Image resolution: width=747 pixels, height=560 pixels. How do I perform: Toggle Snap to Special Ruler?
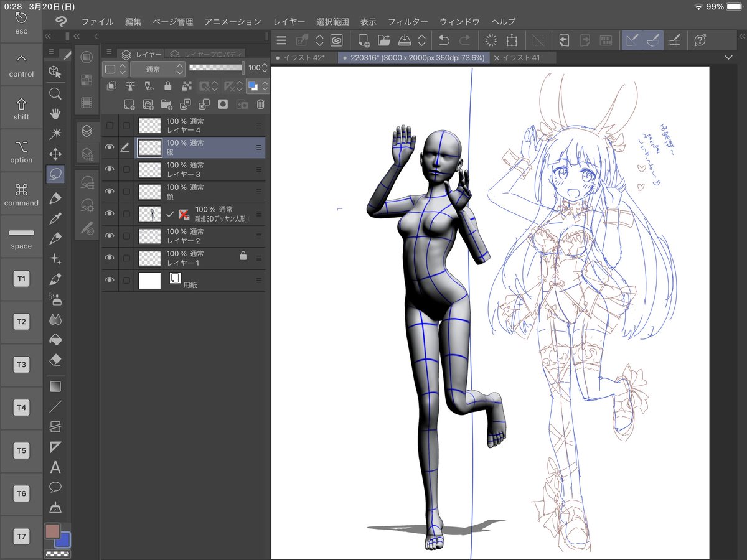[653, 40]
